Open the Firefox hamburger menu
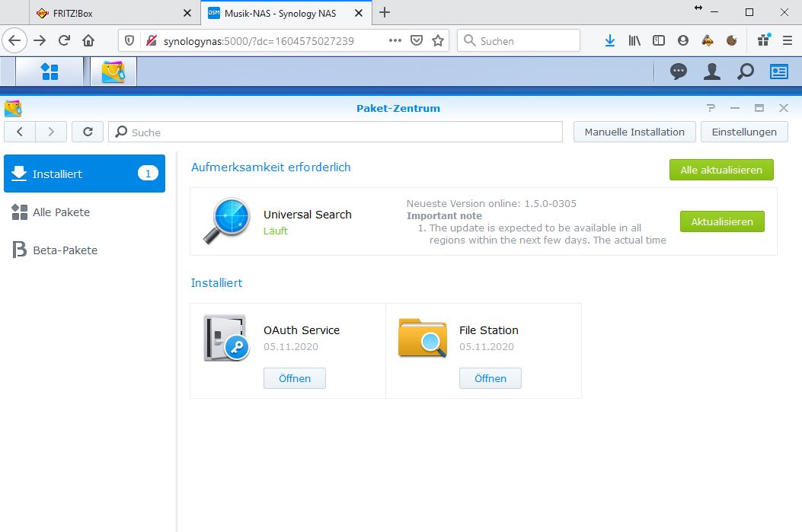 pyautogui.click(x=788, y=41)
